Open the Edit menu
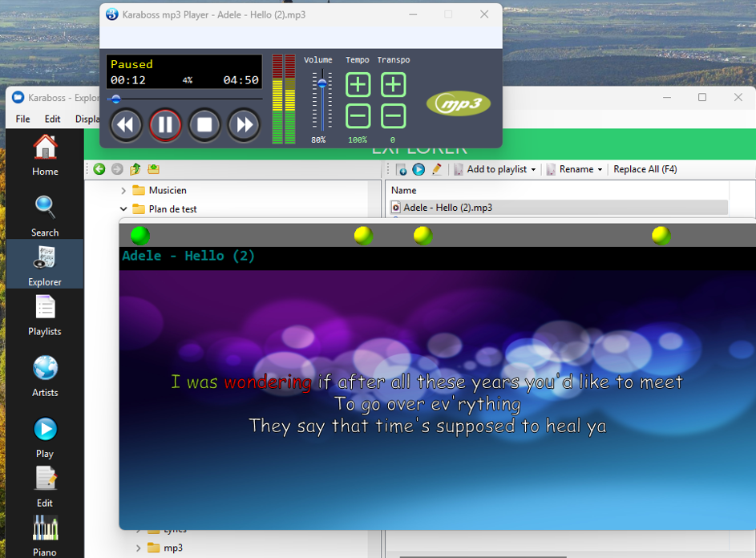 (x=52, y=119)
